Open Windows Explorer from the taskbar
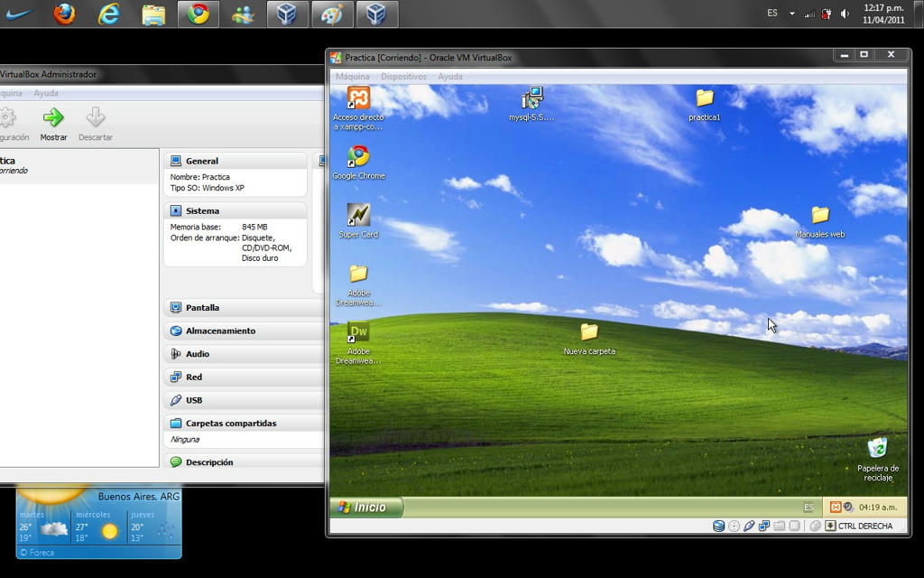This screenshot has width=924, height=578. (153, 14)
